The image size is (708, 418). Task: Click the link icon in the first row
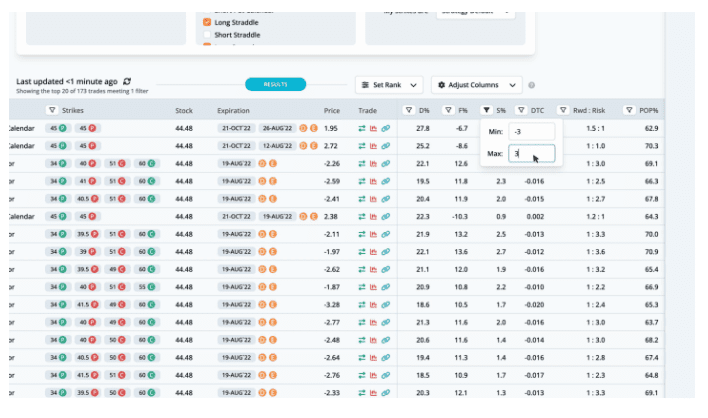coord(386,129)
